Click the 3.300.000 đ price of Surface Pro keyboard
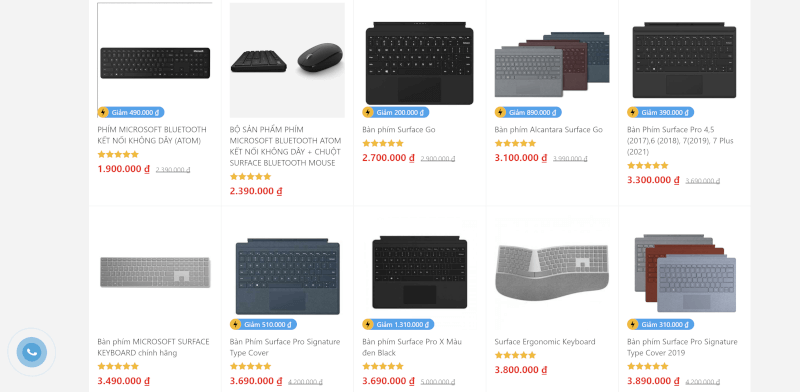The width and height of the screenshot is (800, 392). 653,180
